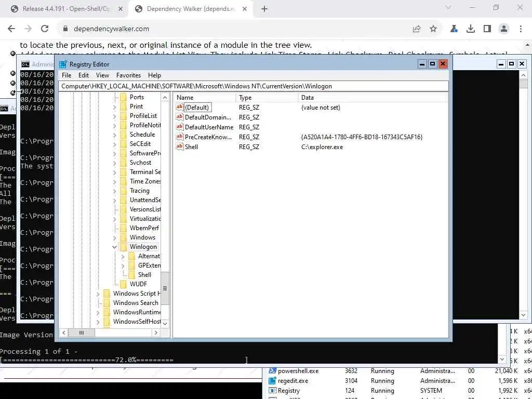Click the registry path address bar

(254, 86)
